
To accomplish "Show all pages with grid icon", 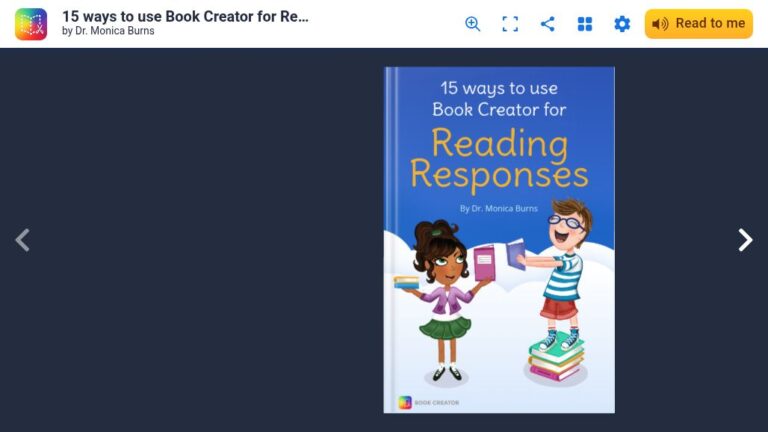I will point(585,24).
